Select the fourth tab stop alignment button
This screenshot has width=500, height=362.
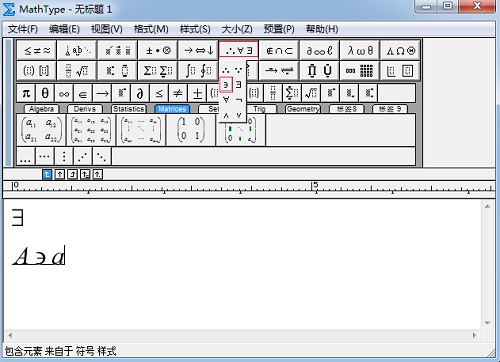[85, 174]
